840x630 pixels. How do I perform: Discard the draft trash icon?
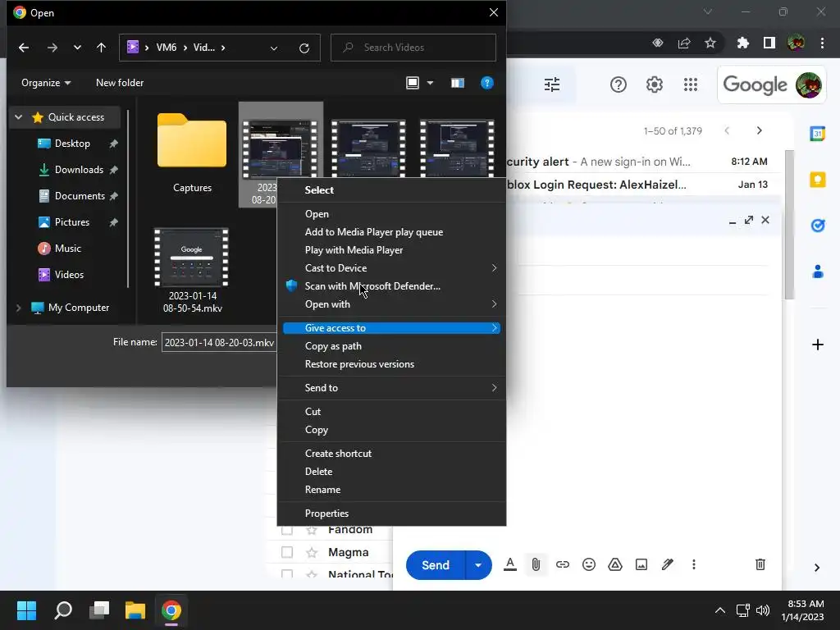(760, 564)
